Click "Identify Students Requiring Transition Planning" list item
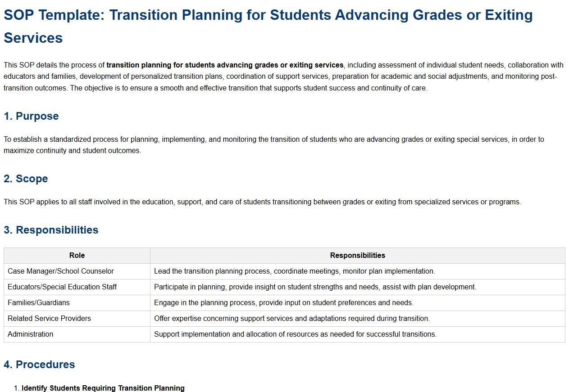This screenshot has width=569, height=392. click(x=103, y=388)
